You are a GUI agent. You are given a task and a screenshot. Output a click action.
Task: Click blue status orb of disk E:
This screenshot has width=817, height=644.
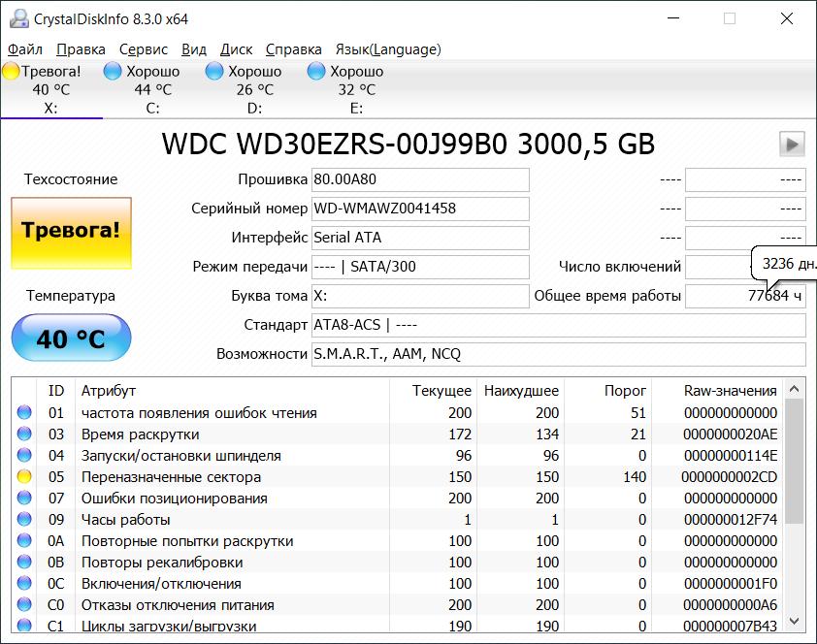click(316, 72)
